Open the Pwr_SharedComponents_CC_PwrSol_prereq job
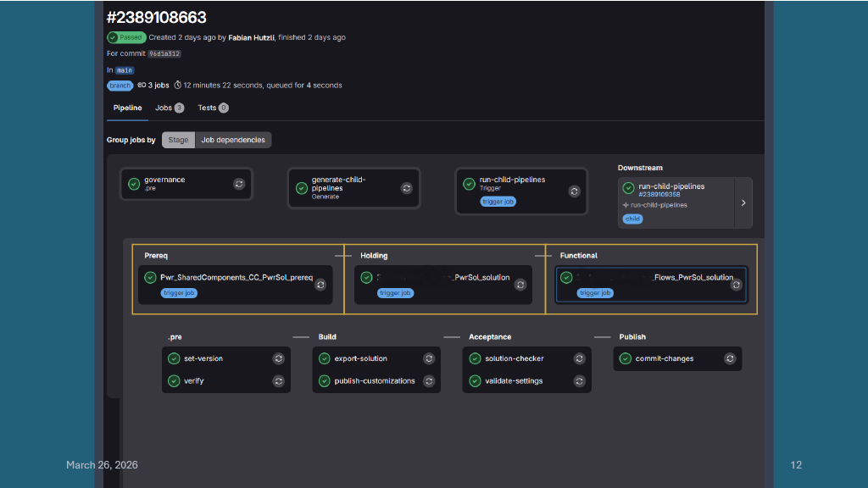Viewport: 868px width, 488px height. (236, 277)
